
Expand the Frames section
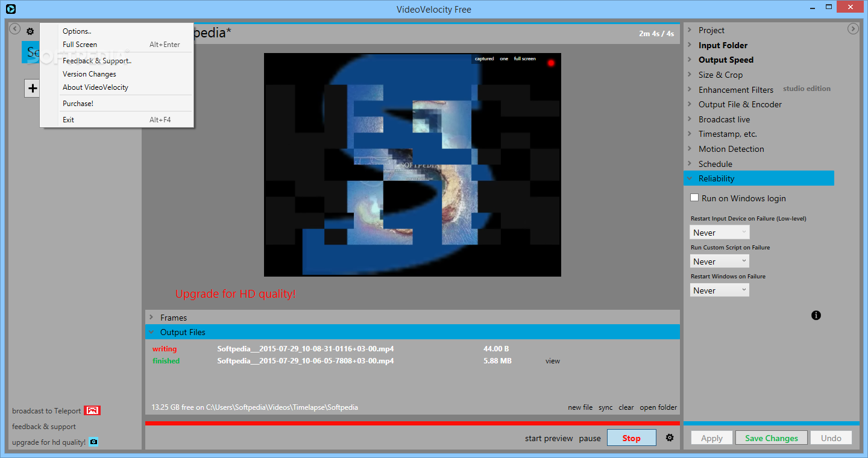coord(412,318)
